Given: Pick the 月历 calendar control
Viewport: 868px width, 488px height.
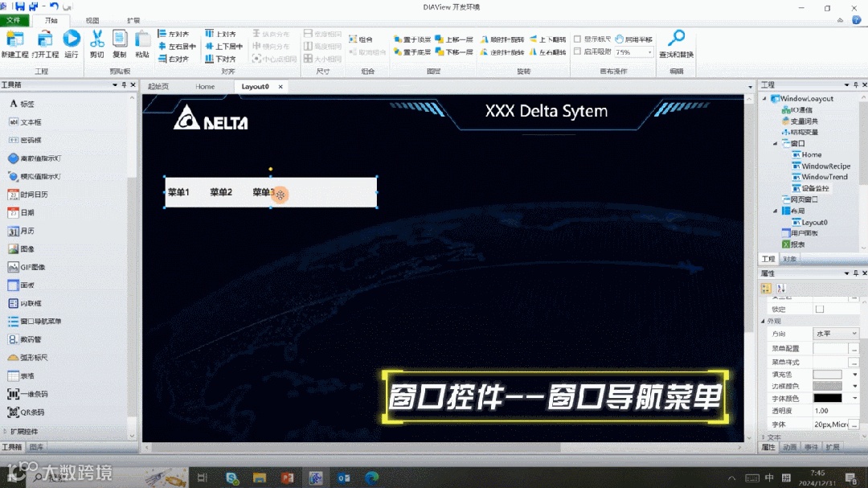Looking at the screenshot, I should [21, 231].
